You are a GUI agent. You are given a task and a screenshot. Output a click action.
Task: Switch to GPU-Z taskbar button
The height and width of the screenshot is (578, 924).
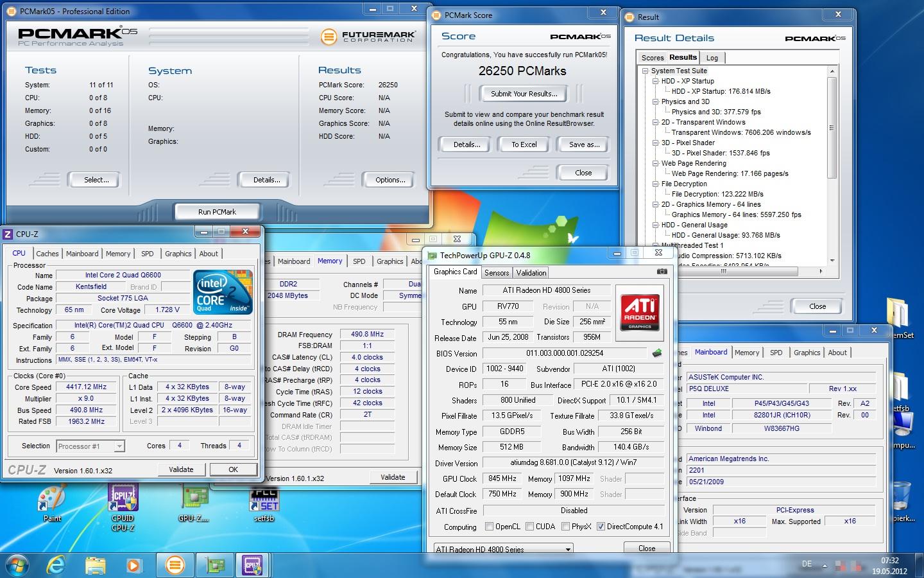tap(214, 565)
